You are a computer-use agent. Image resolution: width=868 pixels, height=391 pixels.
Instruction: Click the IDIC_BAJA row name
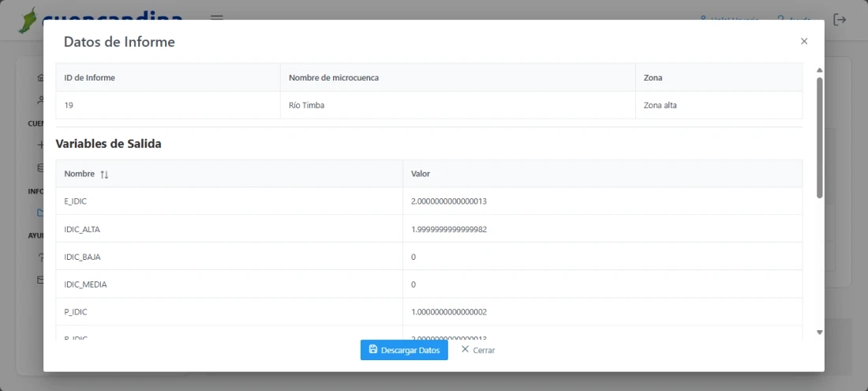pos(82,257)
